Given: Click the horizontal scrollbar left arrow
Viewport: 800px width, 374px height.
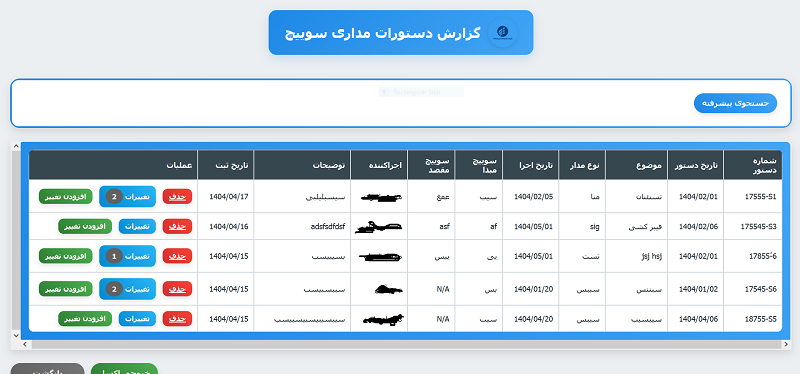Looking at the screenshot, I should (x=24, y=344).
